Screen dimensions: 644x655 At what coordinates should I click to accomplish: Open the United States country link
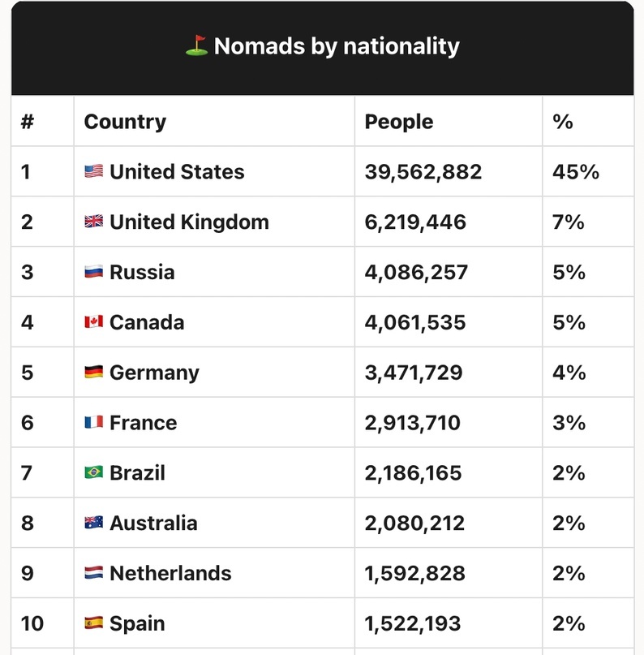(177, 172)
